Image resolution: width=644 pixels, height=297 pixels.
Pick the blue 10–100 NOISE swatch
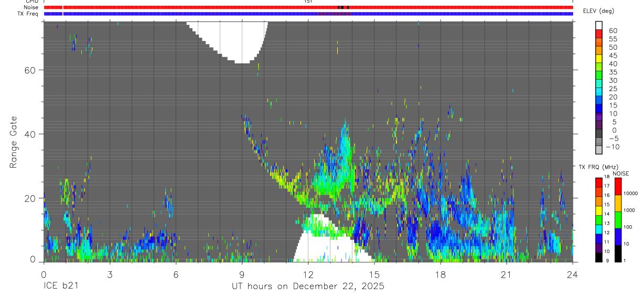coord(618,237)
